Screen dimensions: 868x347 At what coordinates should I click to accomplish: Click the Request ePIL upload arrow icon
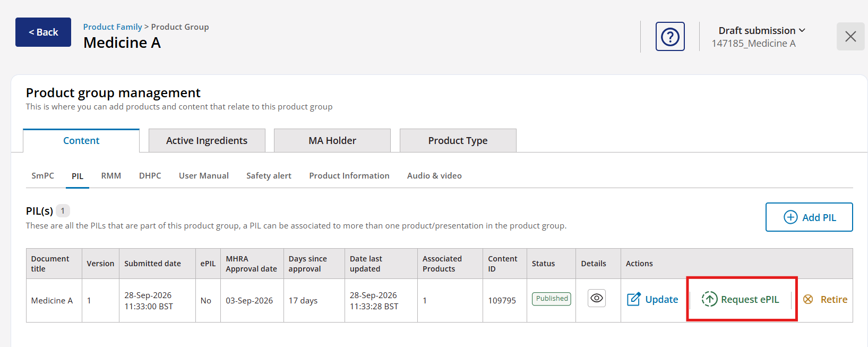click(709, 299)
